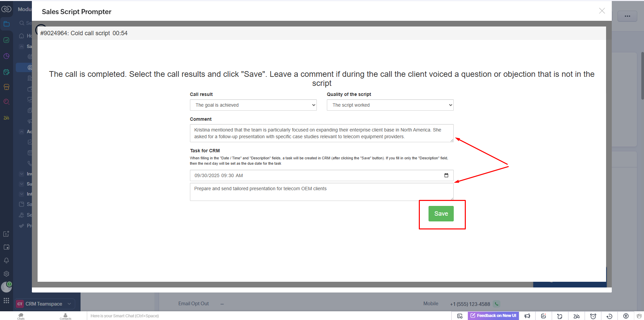
Task: Open the Chats tab in bottom bar
Action: click(21, 316)
